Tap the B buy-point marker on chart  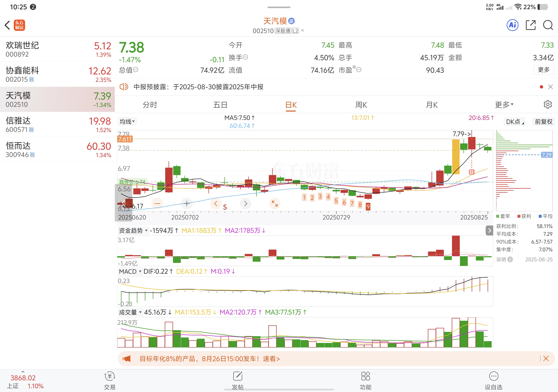(x=472, y=172)
